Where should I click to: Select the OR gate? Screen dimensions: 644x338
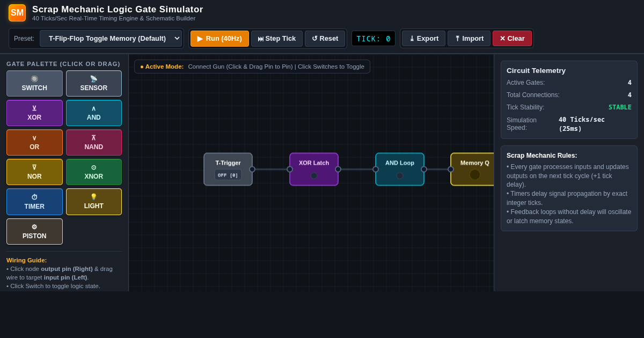coord(34,143)
